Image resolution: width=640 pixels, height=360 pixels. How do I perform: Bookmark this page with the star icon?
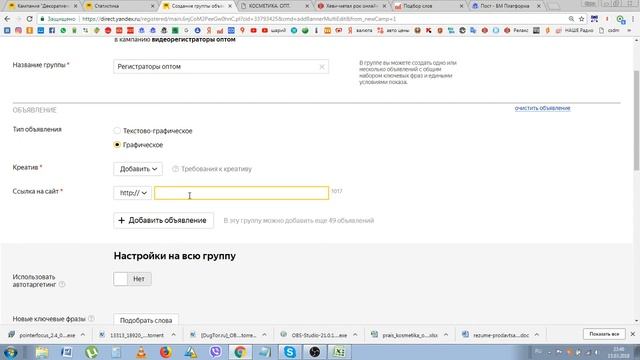[x=582, y=19]
